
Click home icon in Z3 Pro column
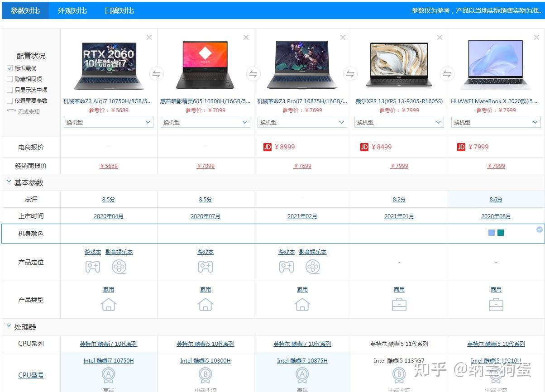coord(302,305)
